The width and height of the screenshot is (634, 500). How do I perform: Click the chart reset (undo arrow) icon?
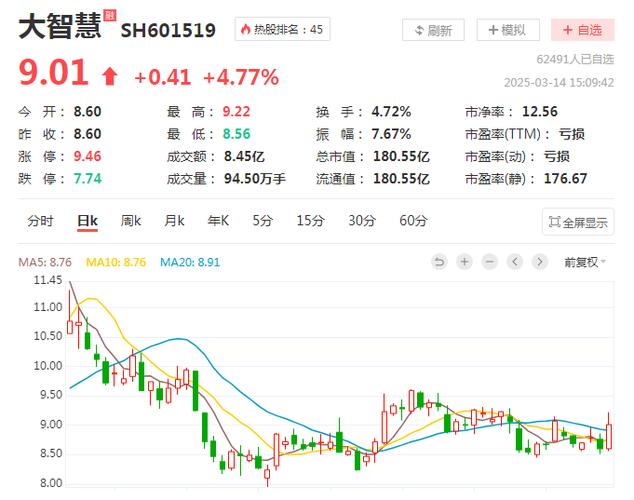440,262
